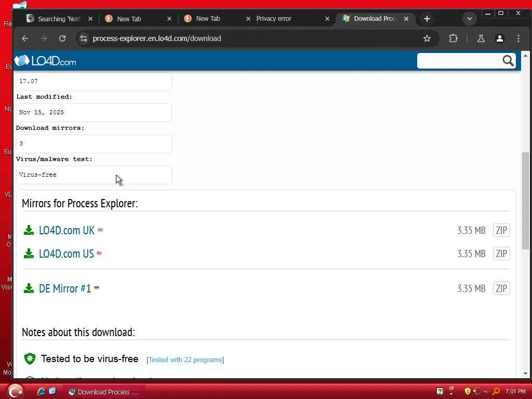Click the 'Virus-free' result field
Viewport: 532px width, 399px height.
[94, 175]
